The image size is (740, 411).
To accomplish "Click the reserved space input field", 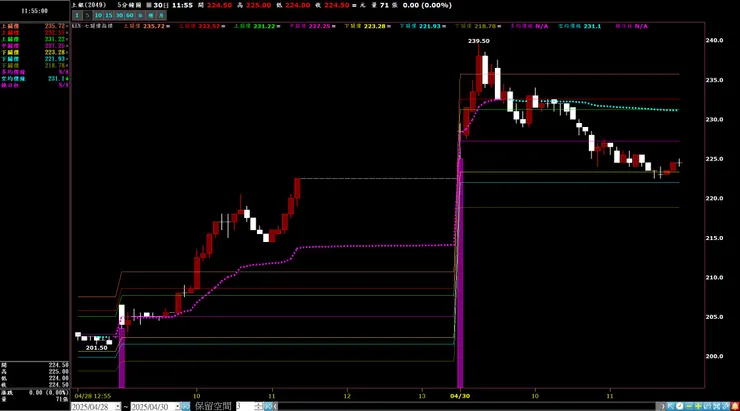I will click(x=245, y=407).
